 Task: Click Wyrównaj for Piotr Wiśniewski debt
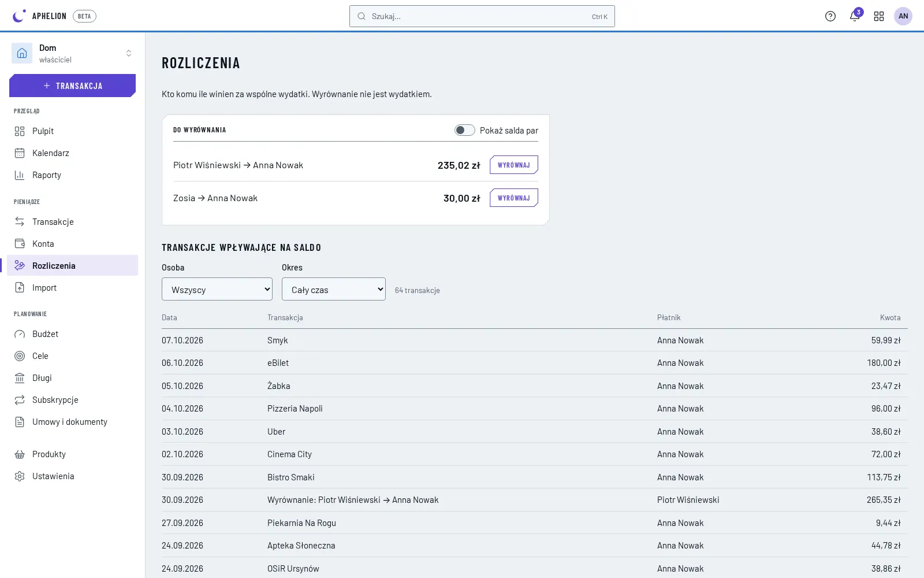[514, 165]
